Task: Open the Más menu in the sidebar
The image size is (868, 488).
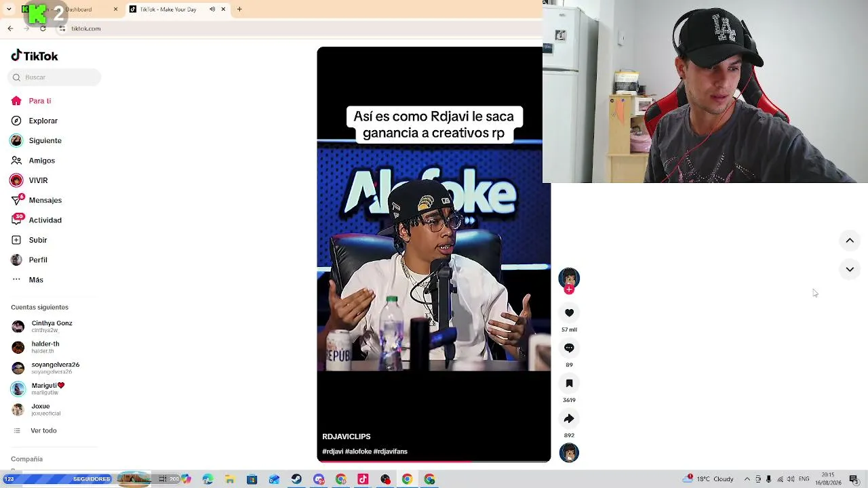Action: (x=27, y=280)
